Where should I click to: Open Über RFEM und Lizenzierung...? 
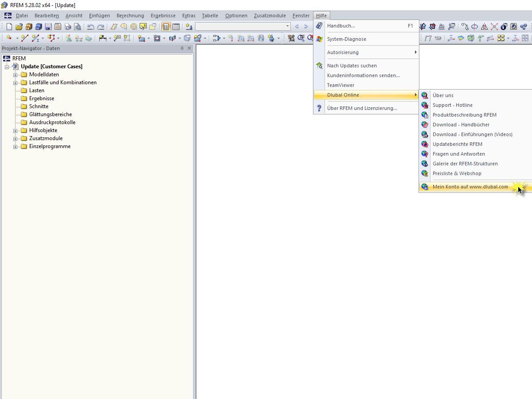(x=366, y=108)
